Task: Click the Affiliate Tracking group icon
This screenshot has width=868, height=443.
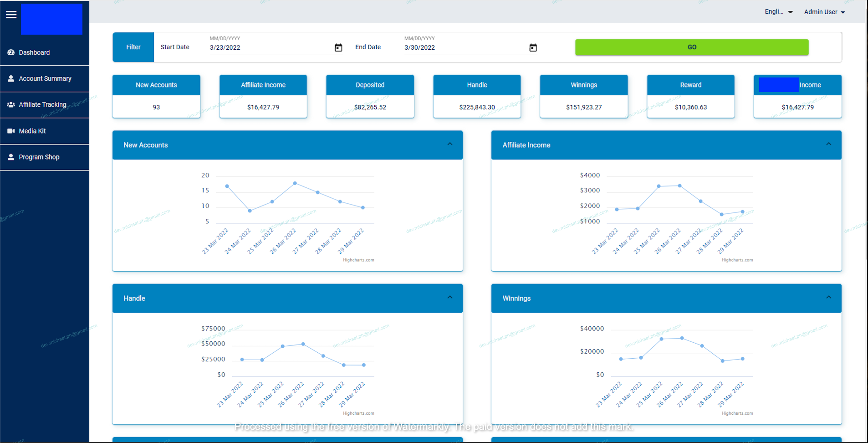Action: coord(11,104)
